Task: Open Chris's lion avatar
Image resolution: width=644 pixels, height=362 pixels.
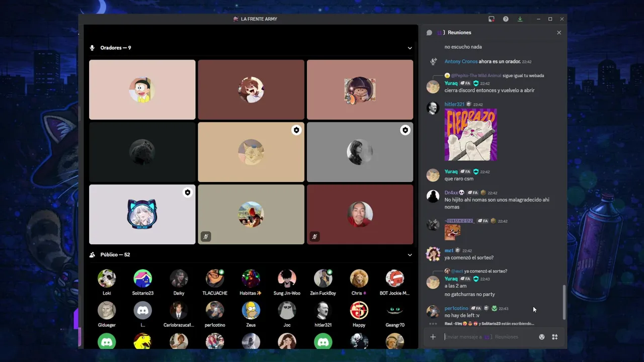Action: (x=359, y=279)
